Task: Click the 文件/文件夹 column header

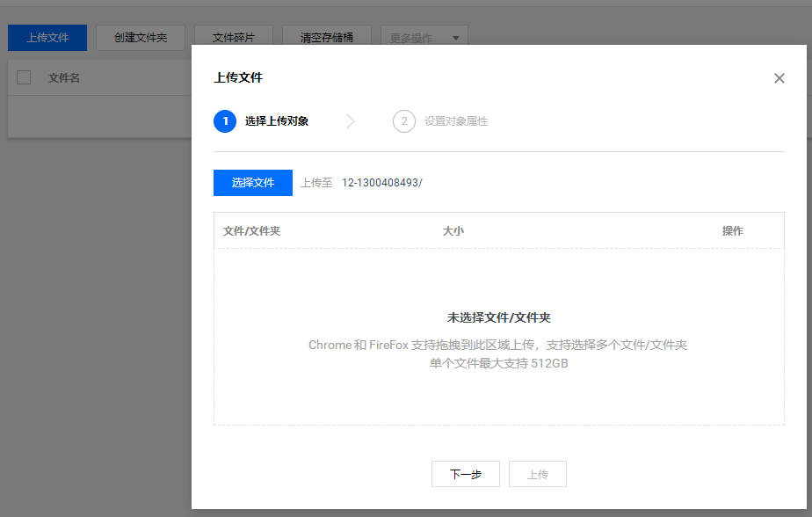Action: coord(250,230)
